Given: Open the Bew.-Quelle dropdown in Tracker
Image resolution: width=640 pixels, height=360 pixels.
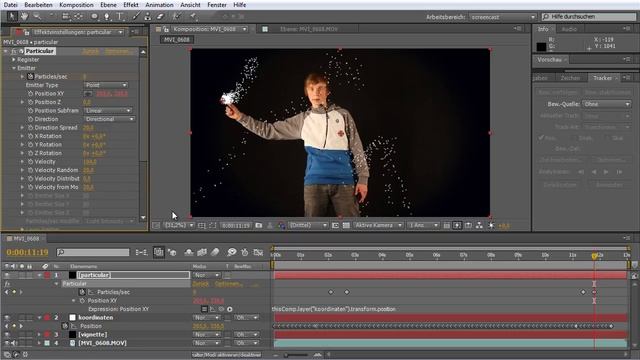Looking at the screenshot, I should 607,104.
